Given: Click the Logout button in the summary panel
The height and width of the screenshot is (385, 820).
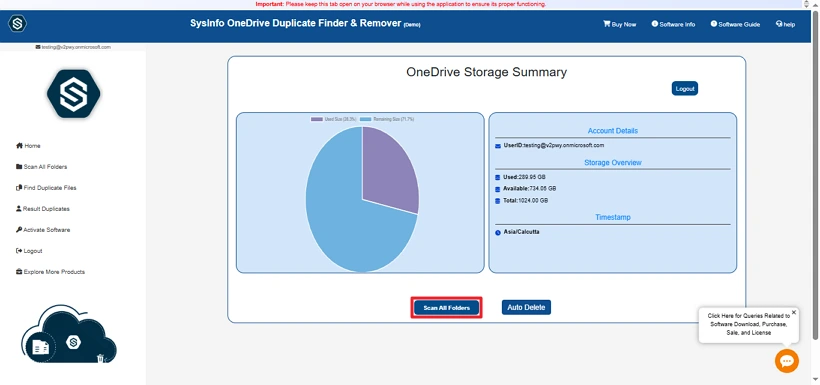Looking at the screenshot, I should 685,89.
